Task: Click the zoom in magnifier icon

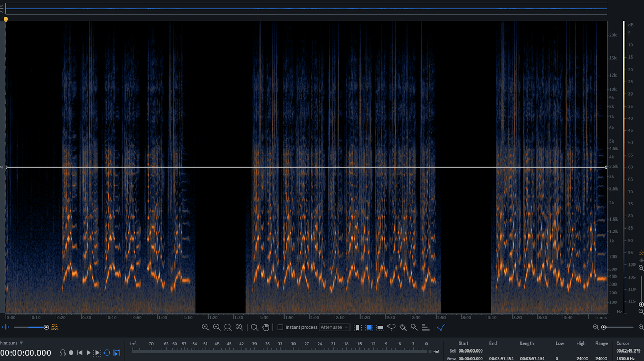Action: coord(205,327)
